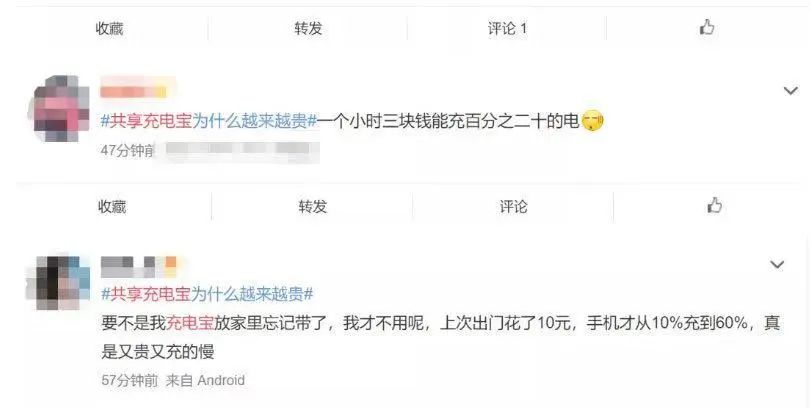Click the sweating emoji after 二十的电

tap(592, 122)
